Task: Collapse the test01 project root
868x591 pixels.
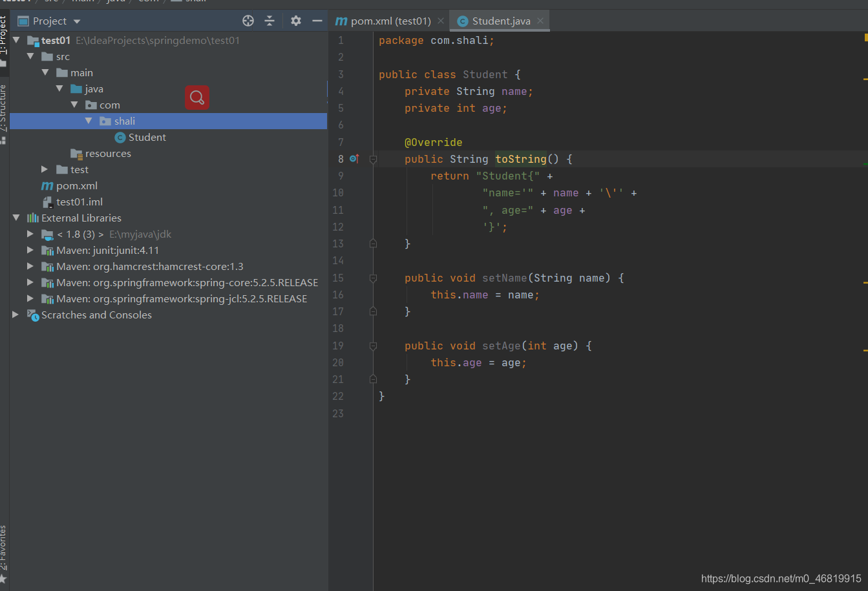Action: (16, 40)
